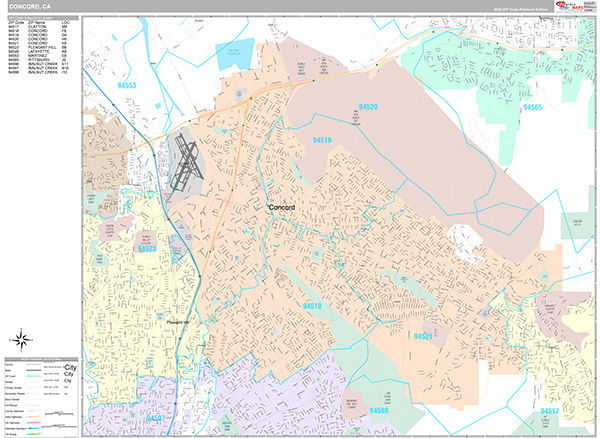
Task: Click the Concord city name label
Action: 286,207
